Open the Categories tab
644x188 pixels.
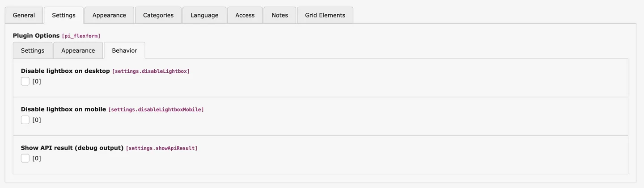tap(158, 15)
